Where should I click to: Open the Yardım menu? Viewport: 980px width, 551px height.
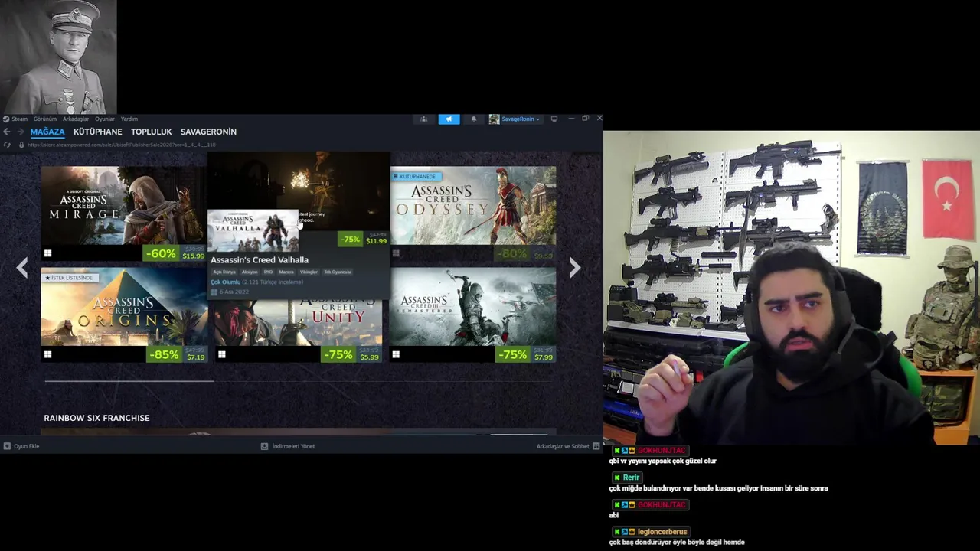coord(129,119)
